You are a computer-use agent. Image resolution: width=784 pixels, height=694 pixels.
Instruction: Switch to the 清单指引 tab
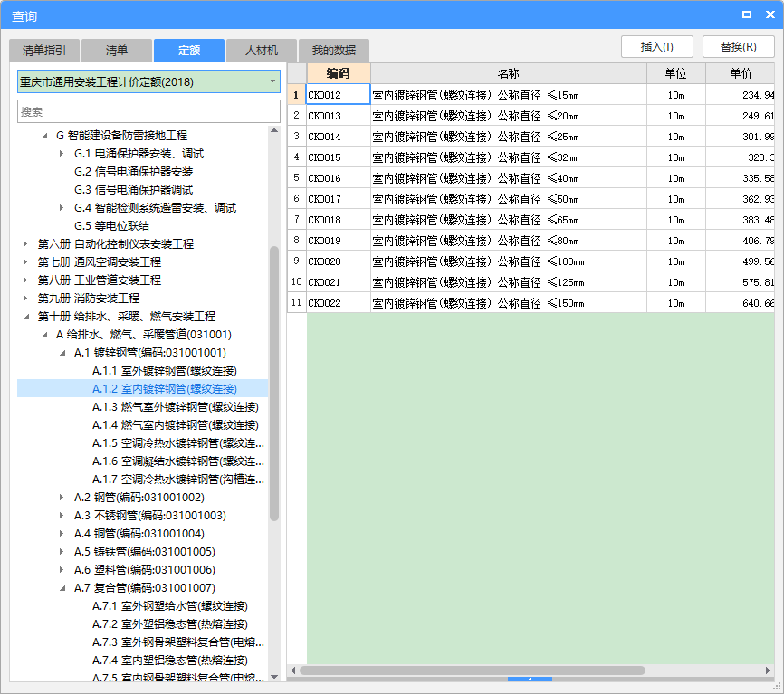tap(44, 51)
